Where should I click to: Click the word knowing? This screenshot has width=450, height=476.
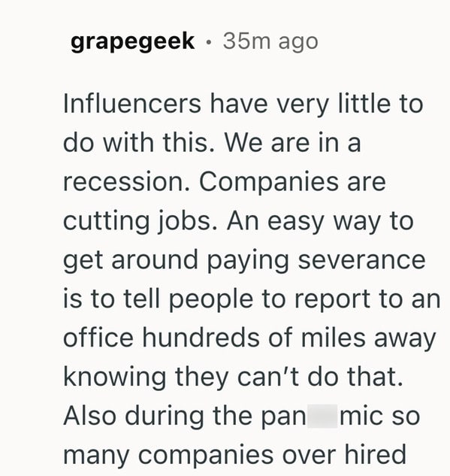coord(115,377)
